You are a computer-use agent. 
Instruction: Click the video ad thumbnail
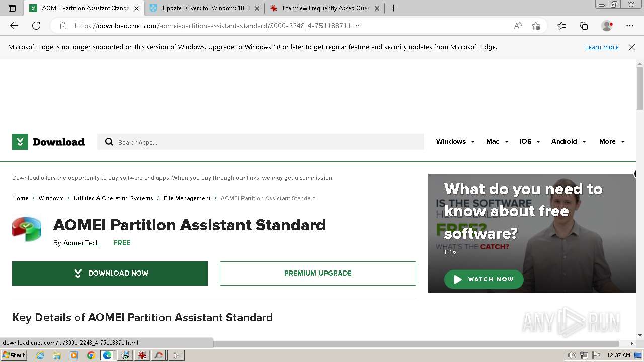[532, 233]
